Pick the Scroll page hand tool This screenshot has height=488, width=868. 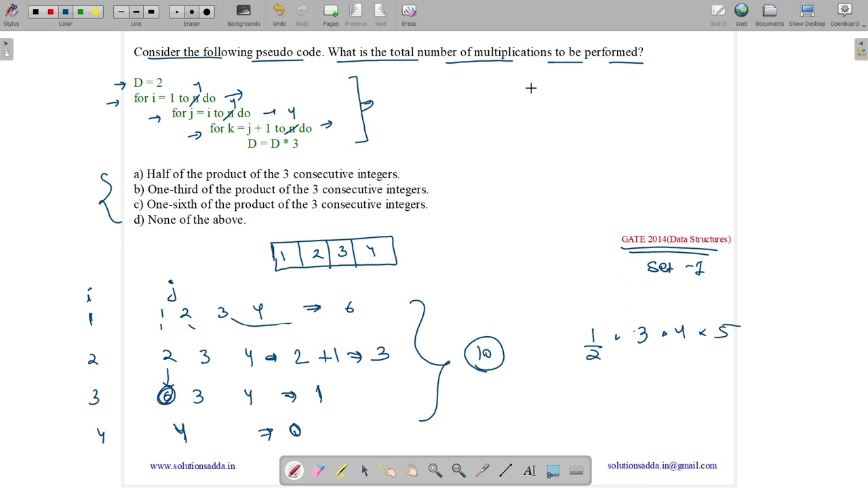coord(412,470)
